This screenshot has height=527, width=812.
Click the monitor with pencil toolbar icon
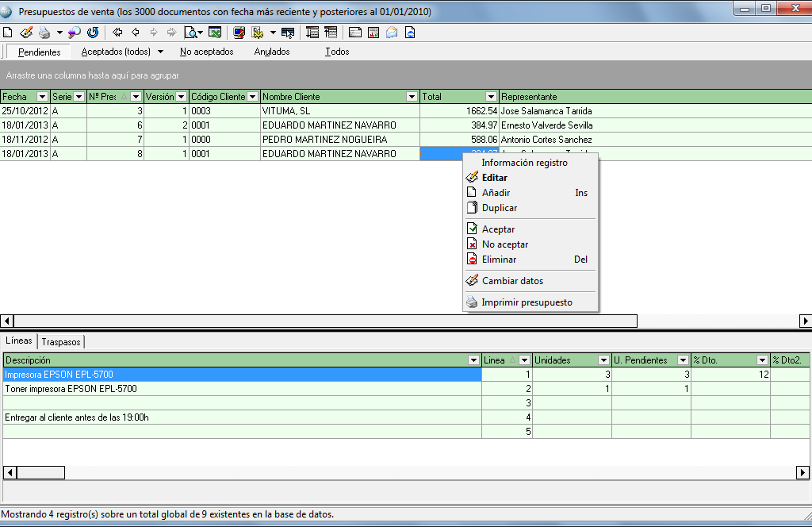239,33
